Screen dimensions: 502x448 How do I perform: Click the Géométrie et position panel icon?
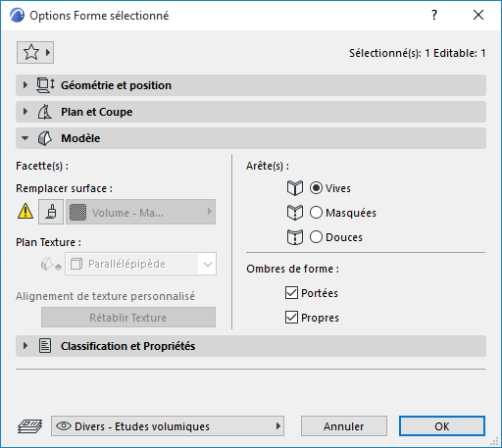point(45,85)
